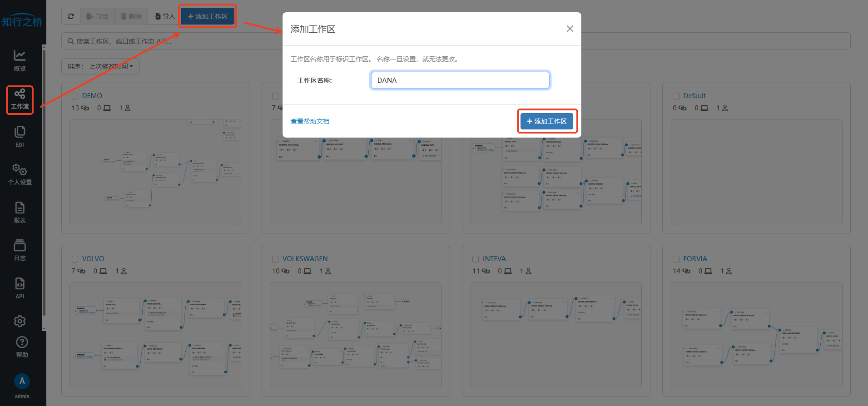Open the API sidebar icon
This screenshot has width=868, height=406.
click(20, 288)
